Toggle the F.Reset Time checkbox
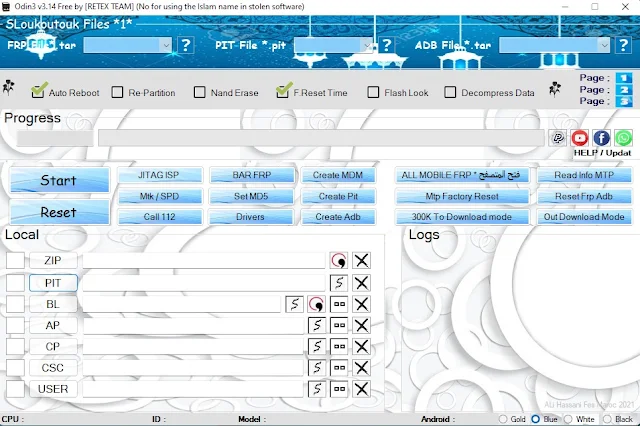The image size is (640, 426). (282, 91)
